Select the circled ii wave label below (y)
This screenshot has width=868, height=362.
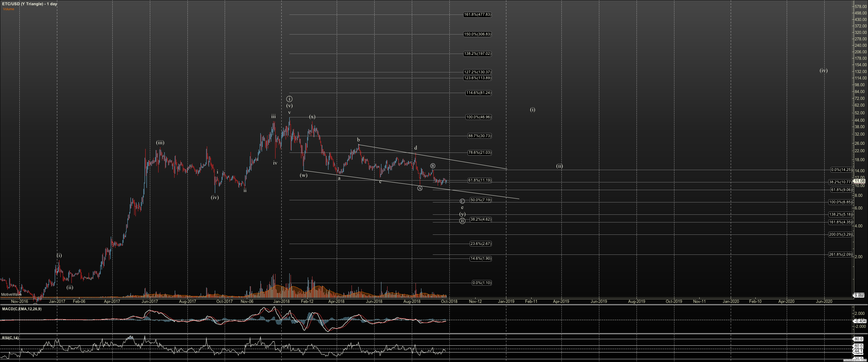(462, 221)
